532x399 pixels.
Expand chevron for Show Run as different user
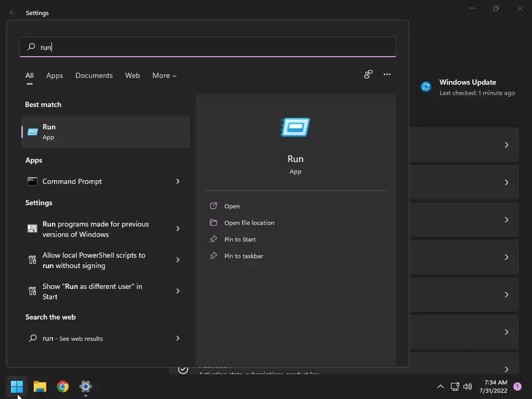pyautogui.click(x=178, y=291)
